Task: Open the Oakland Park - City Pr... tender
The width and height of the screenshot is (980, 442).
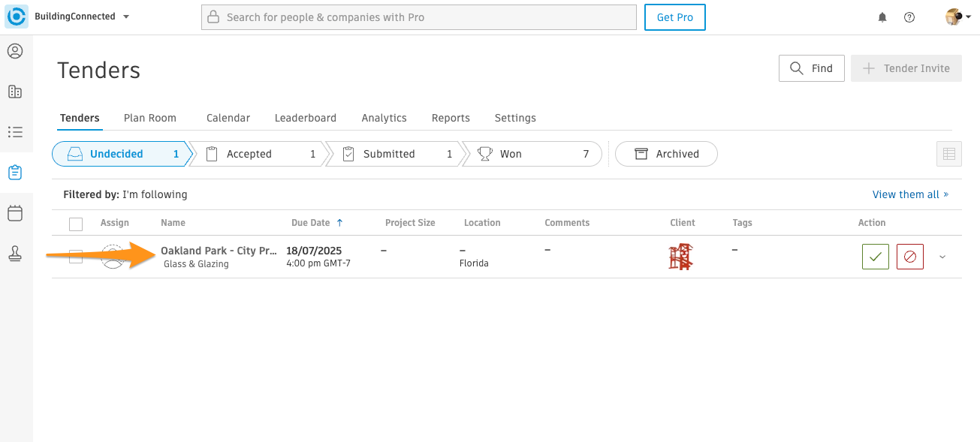Action: tap(219, 251)
